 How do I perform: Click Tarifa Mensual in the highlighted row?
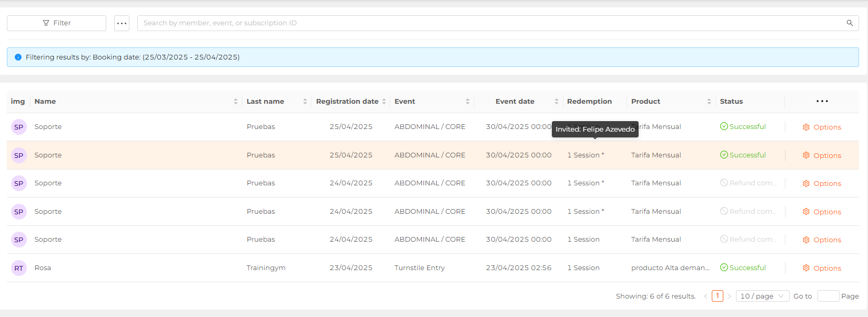656,155
